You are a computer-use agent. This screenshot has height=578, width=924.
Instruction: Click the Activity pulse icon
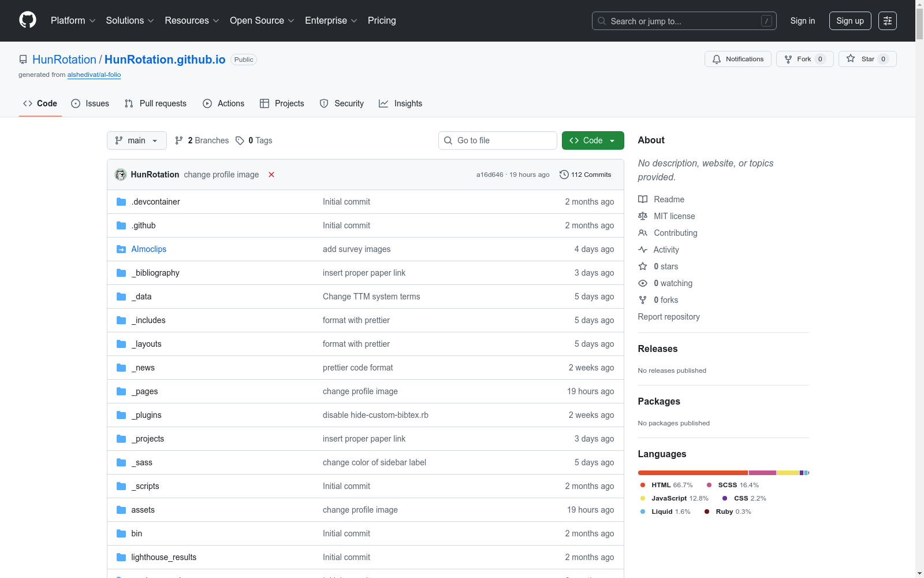(643, 250)
